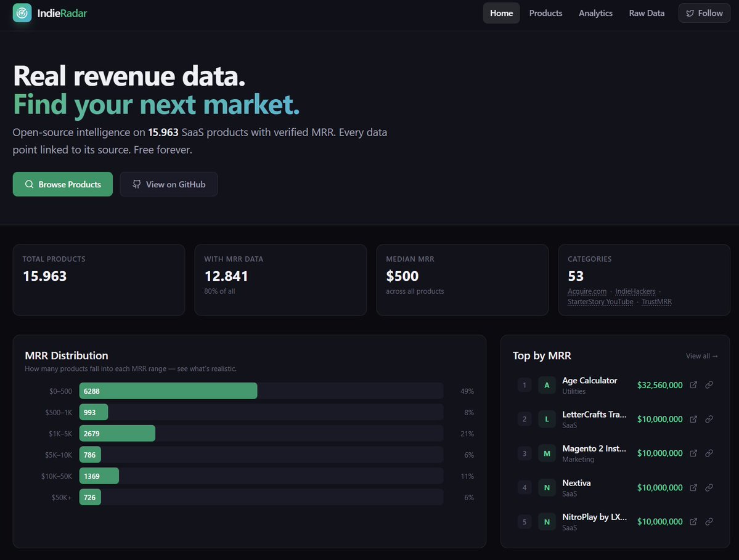Select the $0–500 distribution bar

[x=168, y=391]
